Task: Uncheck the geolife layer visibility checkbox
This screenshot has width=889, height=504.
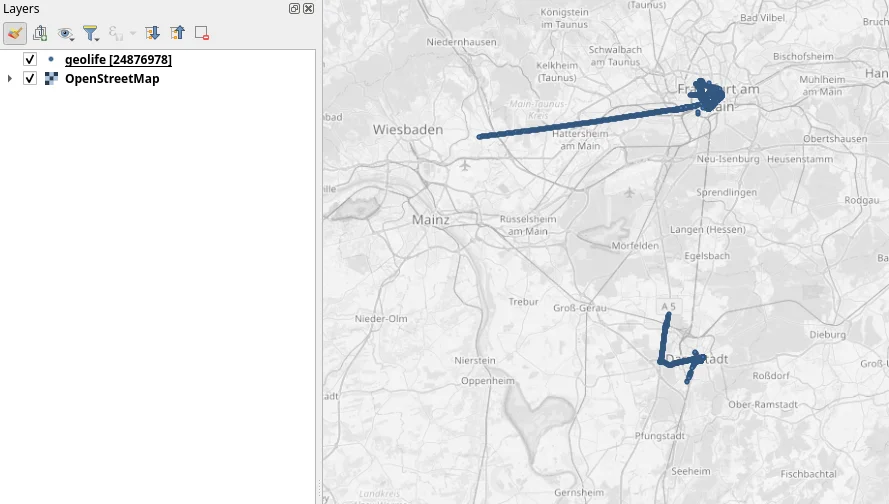Action: (30, 60)
